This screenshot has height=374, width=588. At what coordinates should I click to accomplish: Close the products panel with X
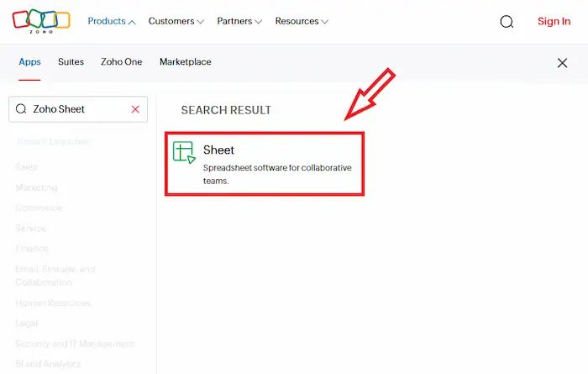point(562,63)
